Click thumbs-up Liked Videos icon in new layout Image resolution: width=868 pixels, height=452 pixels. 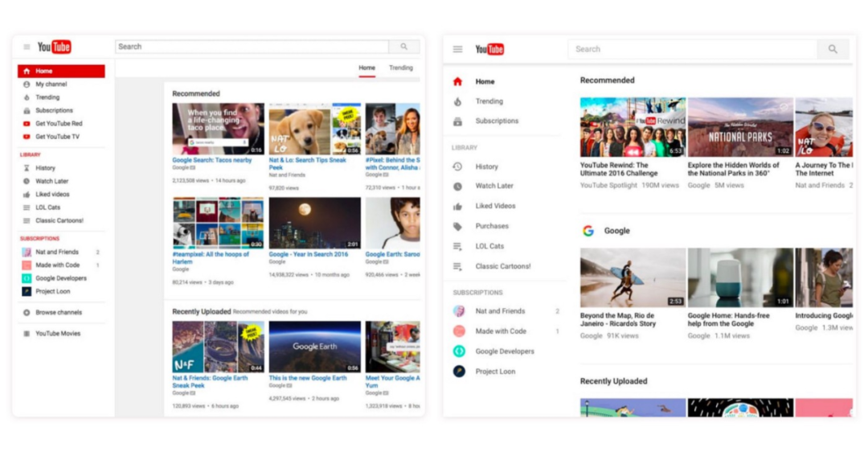(x=458, y=206)
